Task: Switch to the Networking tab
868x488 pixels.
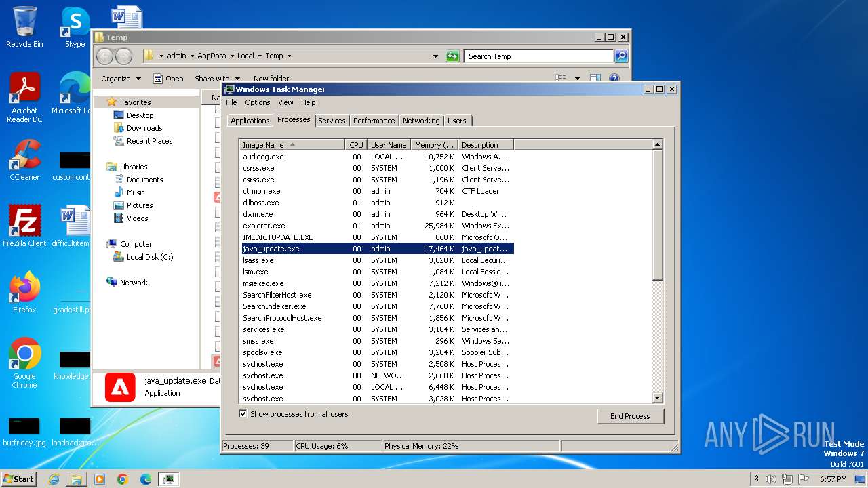Action: click(421, 121)
